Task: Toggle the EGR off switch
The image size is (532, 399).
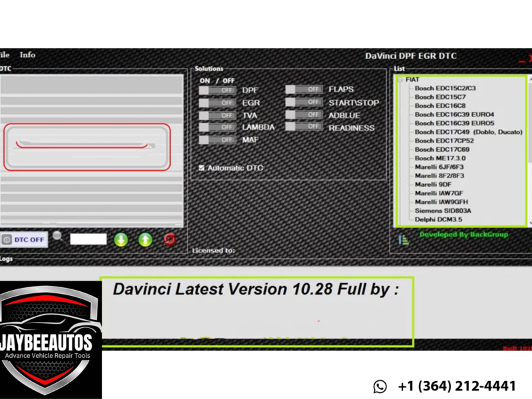Action: click(217, 103)
